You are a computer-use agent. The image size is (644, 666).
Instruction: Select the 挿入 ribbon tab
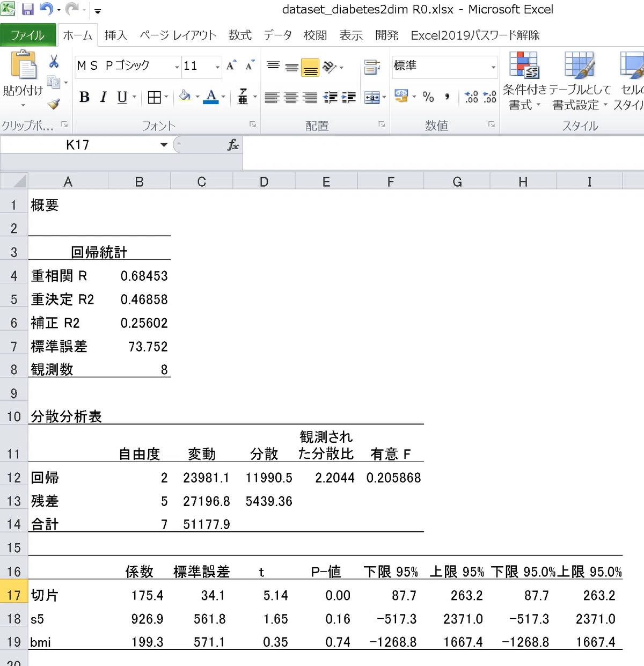pyautogui.click(x=116, y=35)
